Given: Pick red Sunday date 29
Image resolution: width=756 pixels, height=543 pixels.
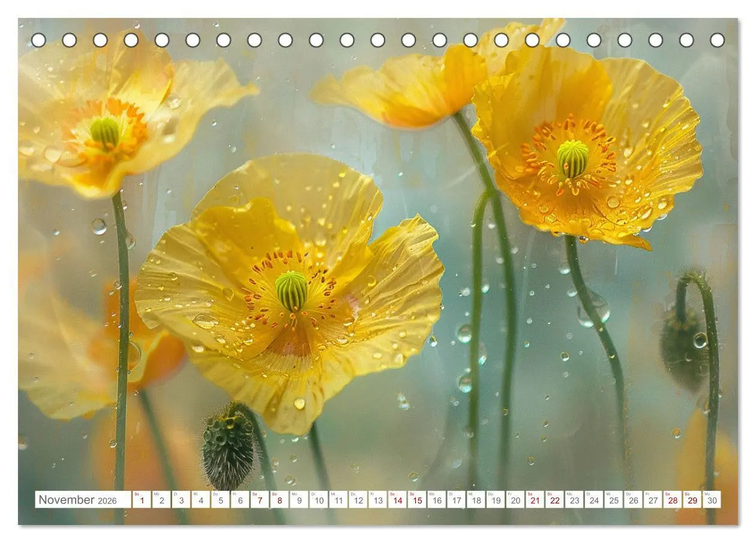Looking at the screenshot, I should coord(692,499).
